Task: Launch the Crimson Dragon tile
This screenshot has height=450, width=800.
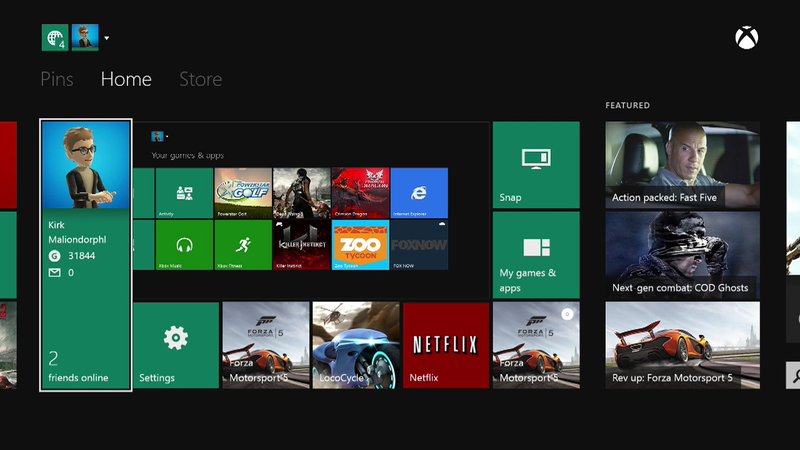Action: 360,193
